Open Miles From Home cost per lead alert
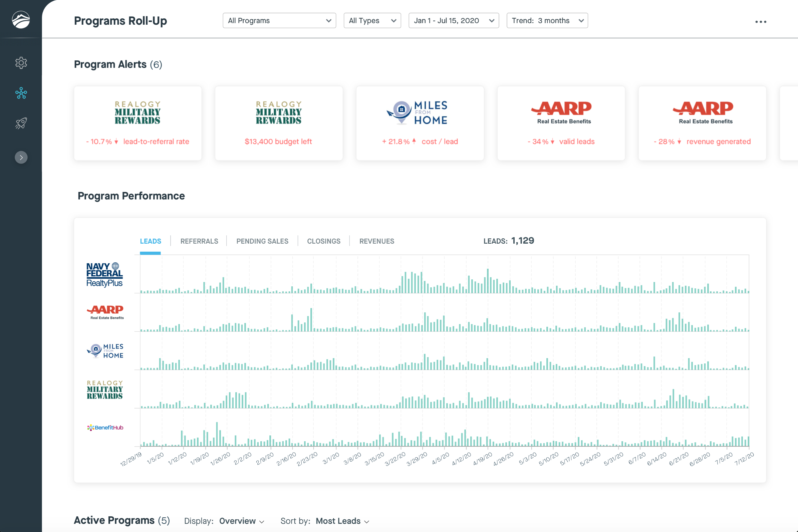The image size is (798, 532). 420,123
